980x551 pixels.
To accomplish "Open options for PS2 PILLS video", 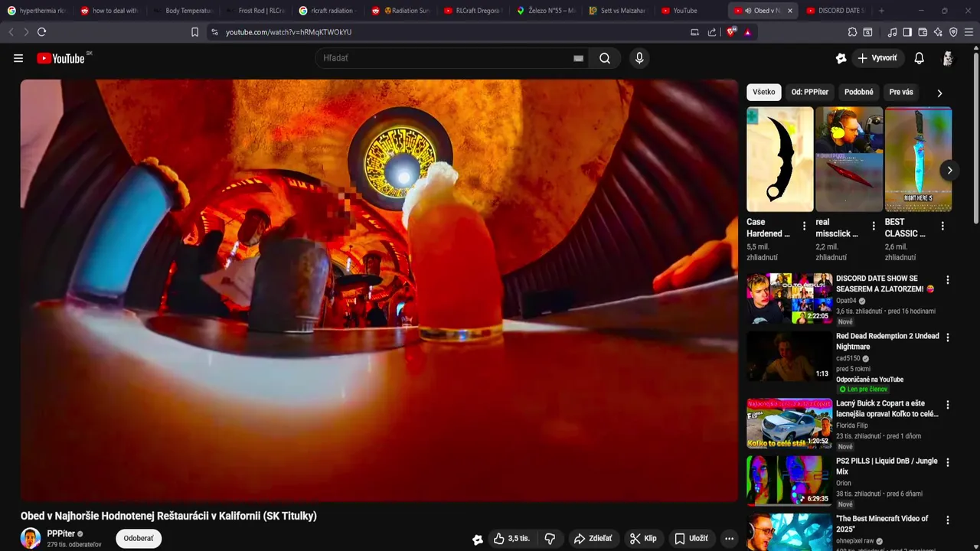I will pos(948,462).
